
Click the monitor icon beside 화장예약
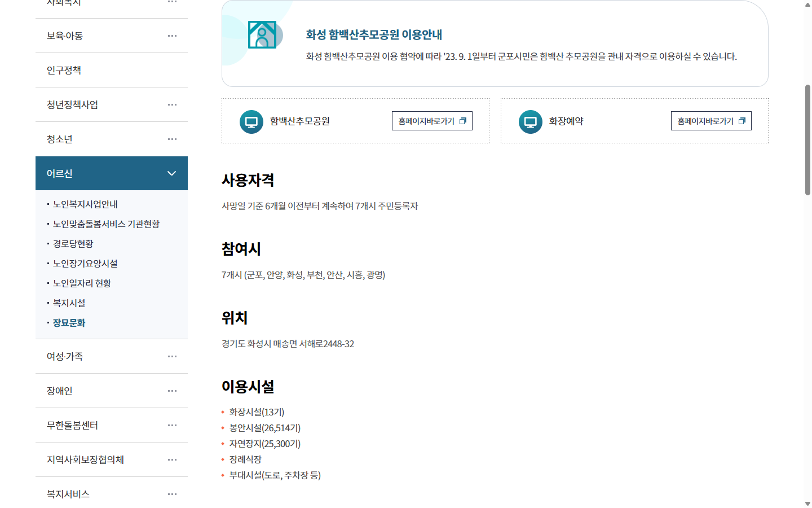(x=531, y=122)
